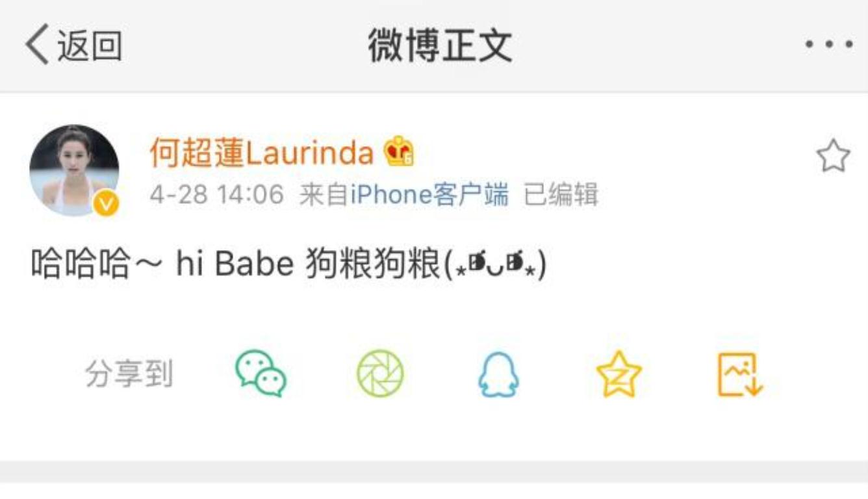Open the iPhone客户端 source link

429,195
